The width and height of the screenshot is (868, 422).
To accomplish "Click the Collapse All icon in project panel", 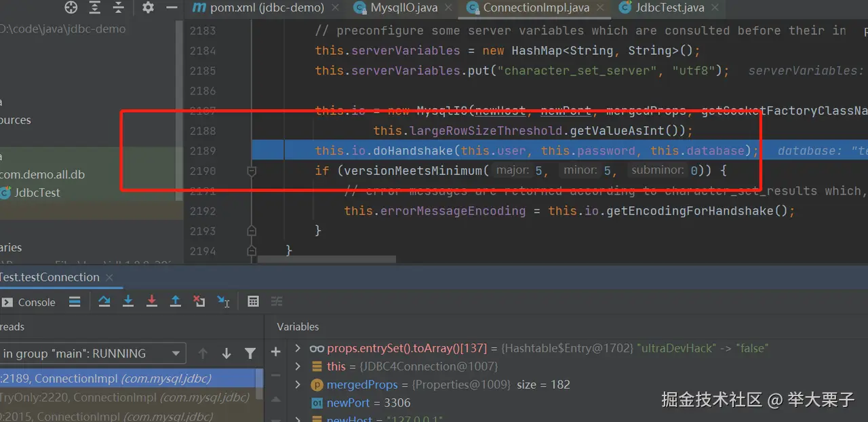I will (x=119, y=7).
